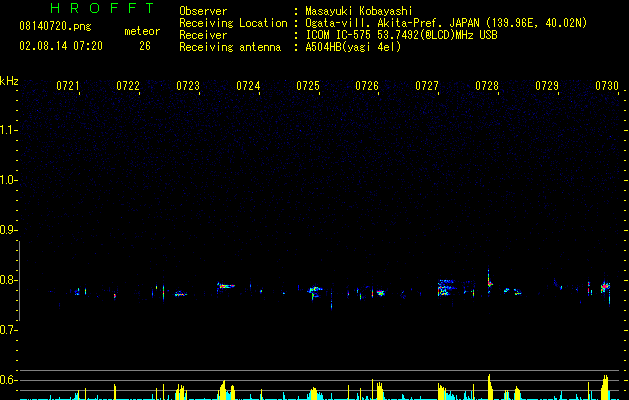Click the 0.7 frequency axis label

coord(8,330)
